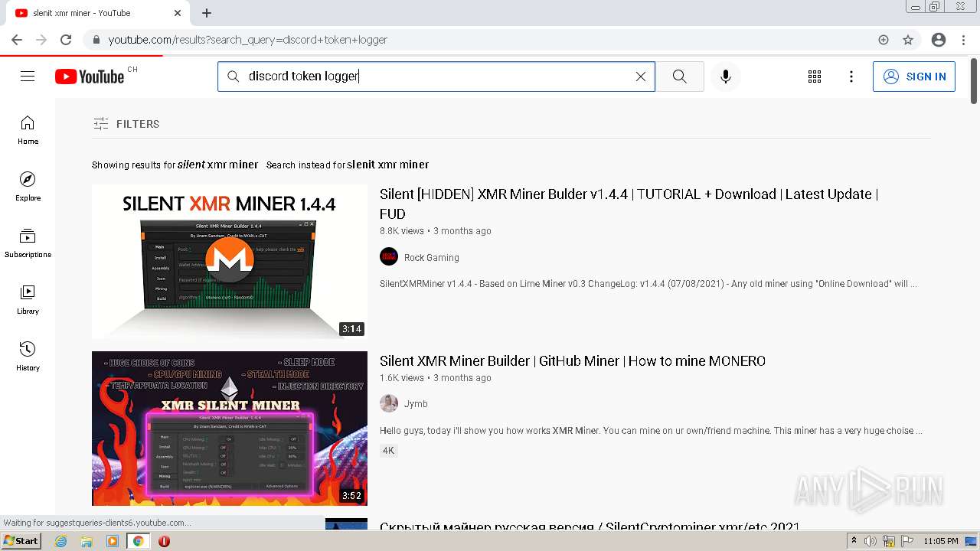Viewport: 980px width, 551px height.
Task: Select the 'slenit xmr miner - YouTube' tab
Action: 98,13
